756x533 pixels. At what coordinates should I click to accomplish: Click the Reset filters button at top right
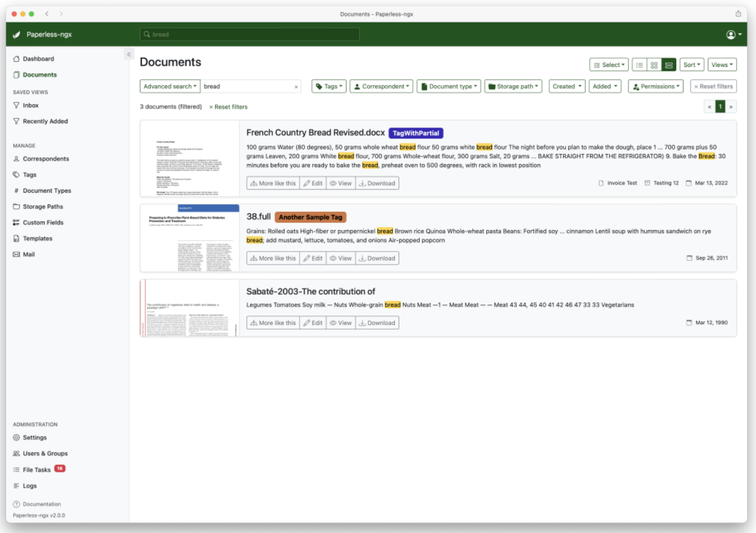(x=714, y=86)
